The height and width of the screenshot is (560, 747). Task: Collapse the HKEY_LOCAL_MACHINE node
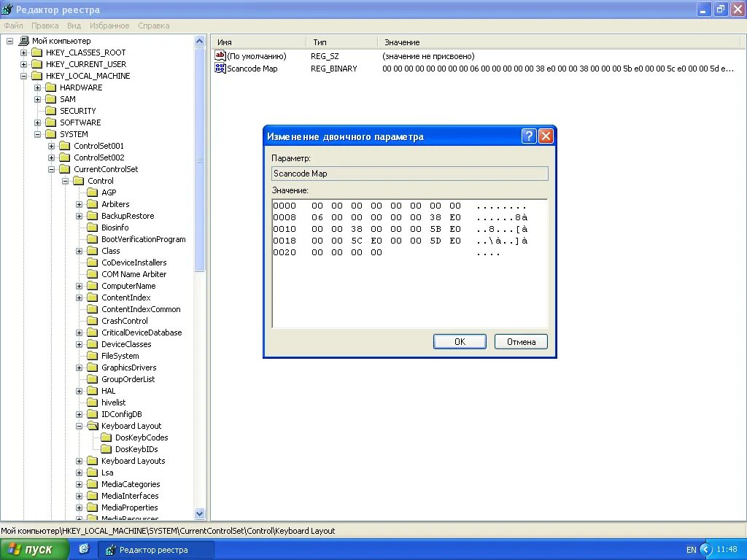[x=24, y=76]
